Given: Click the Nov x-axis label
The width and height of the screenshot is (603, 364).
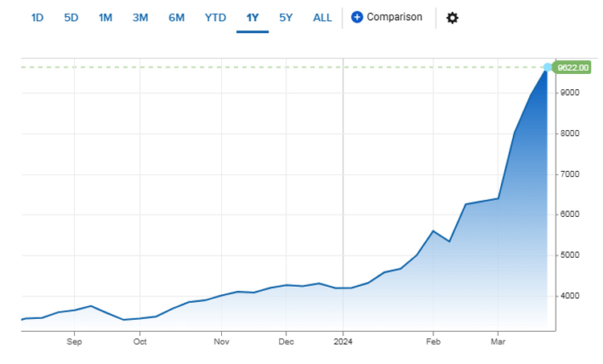Looking at the screenshot, I should (221, 341).
